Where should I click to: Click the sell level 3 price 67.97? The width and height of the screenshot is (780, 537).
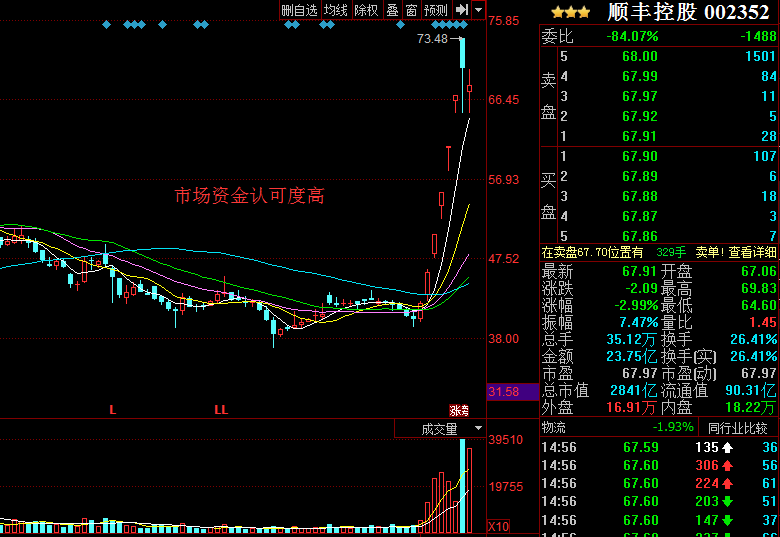(640, 96)
